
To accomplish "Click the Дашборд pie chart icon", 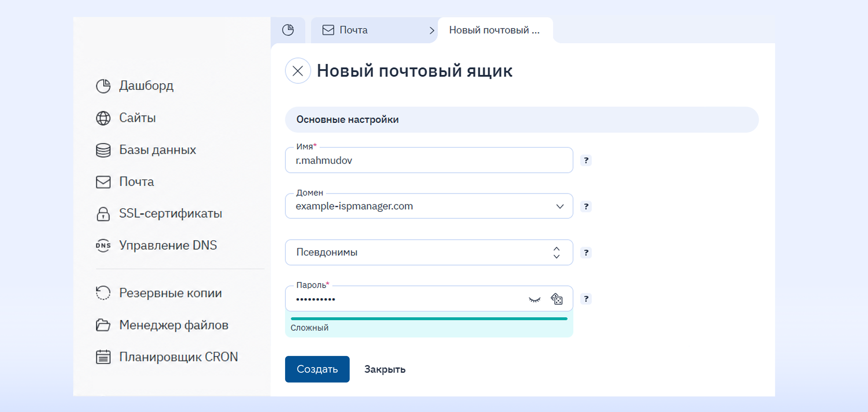I will tap(103, 86).
